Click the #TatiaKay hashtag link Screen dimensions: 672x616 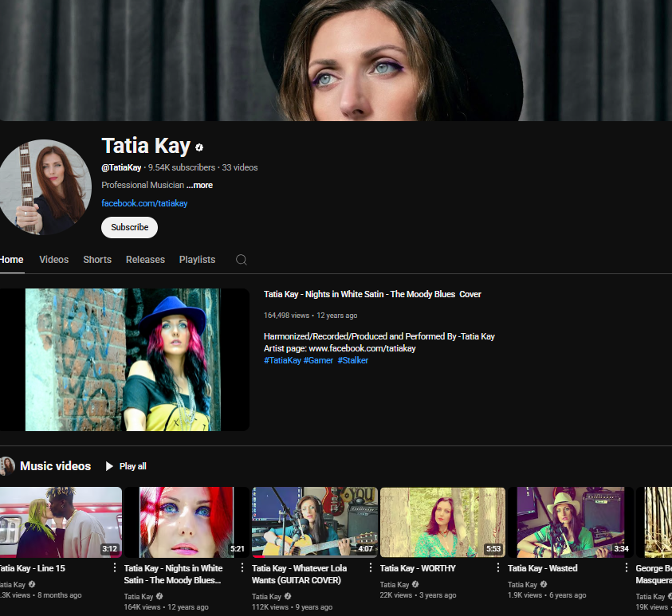[282, 360]
